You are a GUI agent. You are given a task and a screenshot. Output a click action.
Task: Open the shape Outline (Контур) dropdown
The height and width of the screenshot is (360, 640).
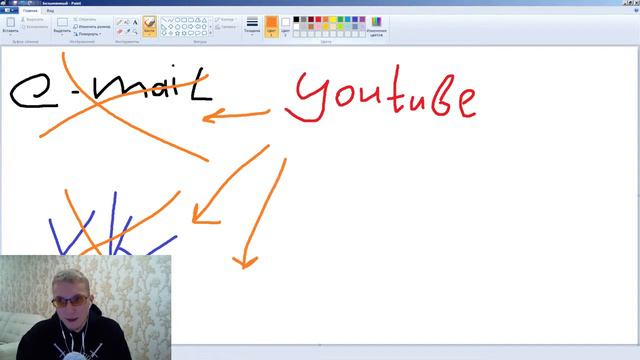pyautogui.click(x=225, y=20)
